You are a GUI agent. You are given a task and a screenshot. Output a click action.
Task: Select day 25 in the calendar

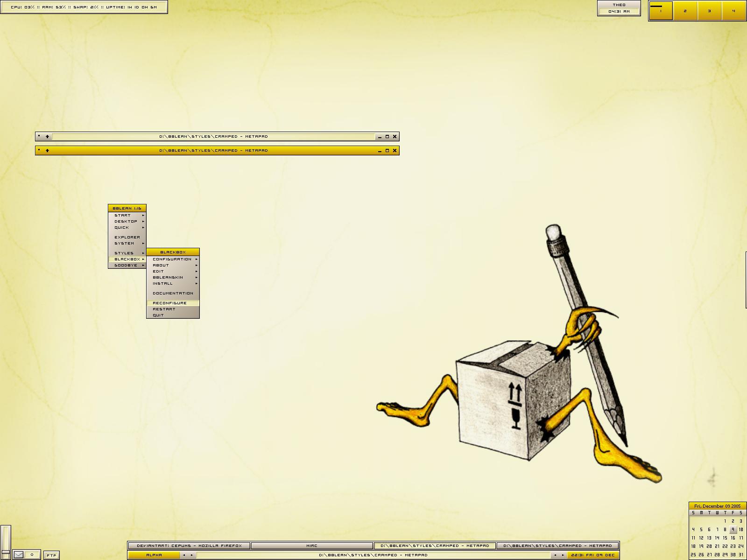[693, 555]
